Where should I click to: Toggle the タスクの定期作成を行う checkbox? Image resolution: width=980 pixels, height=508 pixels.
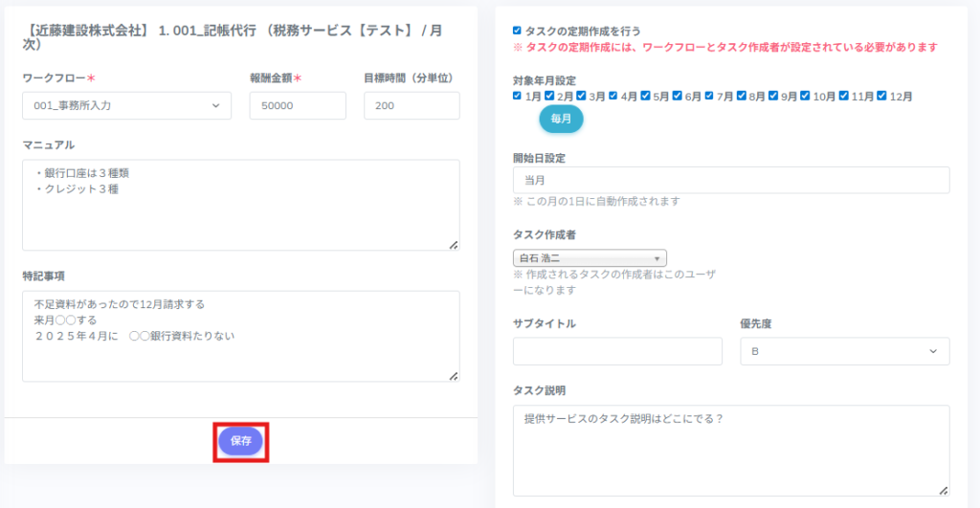coord(518,31)
